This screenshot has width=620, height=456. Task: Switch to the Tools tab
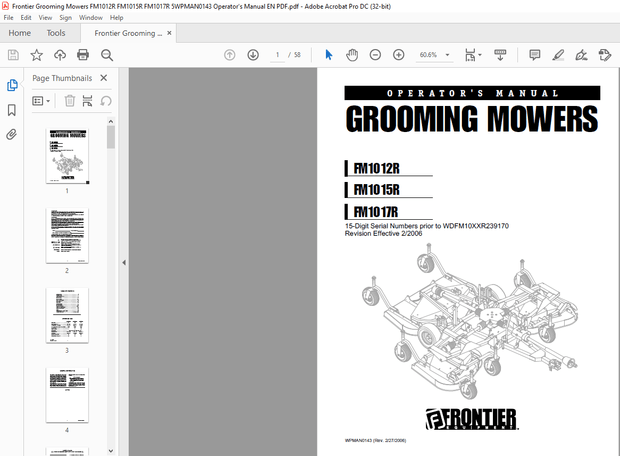point(56,33)
